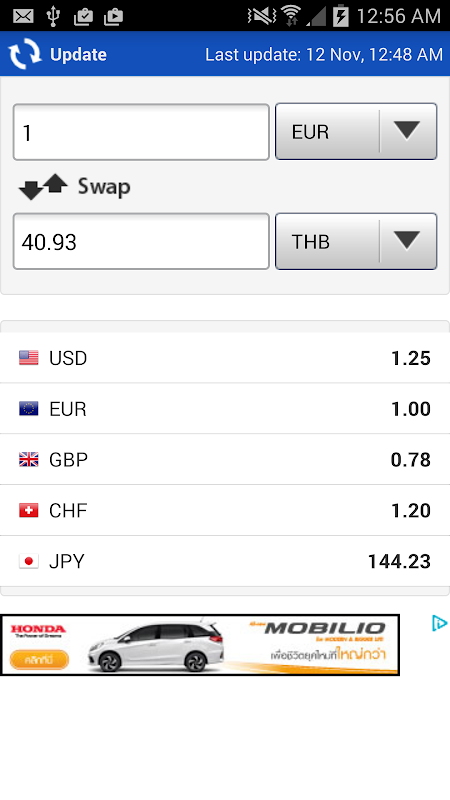
Task: Click the Swap arrows icon
Action: [43, 187]
